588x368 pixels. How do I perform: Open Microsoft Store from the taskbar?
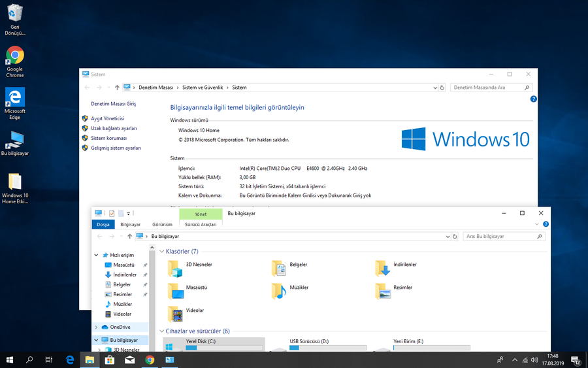point(110,360)
